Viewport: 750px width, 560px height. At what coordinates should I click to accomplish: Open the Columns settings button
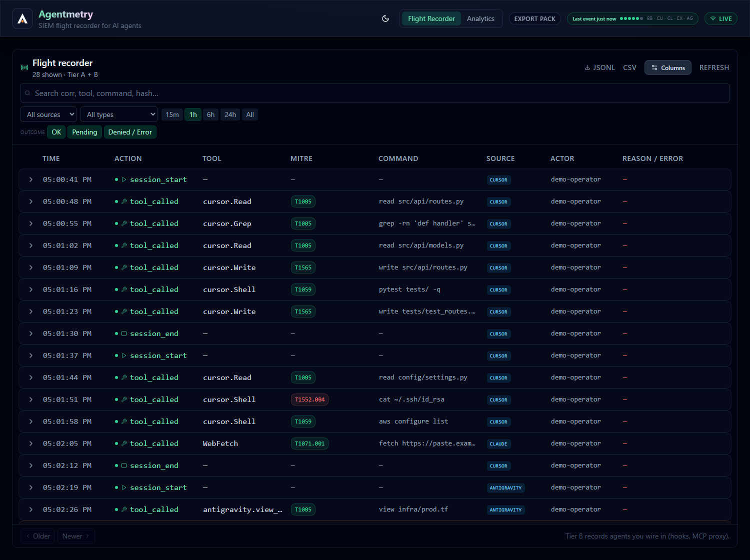click(668, 67)
